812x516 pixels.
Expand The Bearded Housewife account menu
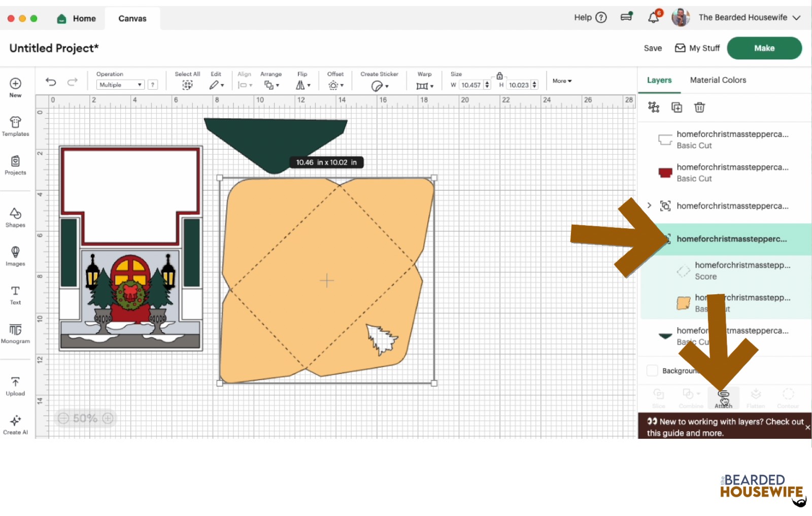[x=796, y=17]
